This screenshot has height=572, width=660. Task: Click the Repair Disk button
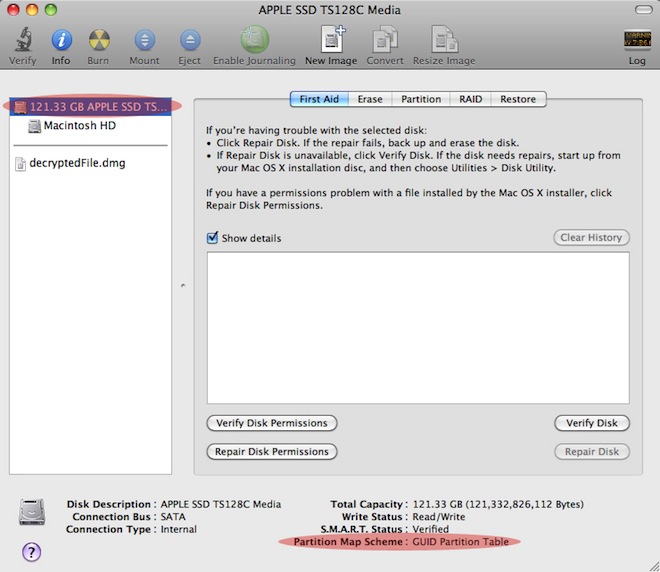click(592, 452)
